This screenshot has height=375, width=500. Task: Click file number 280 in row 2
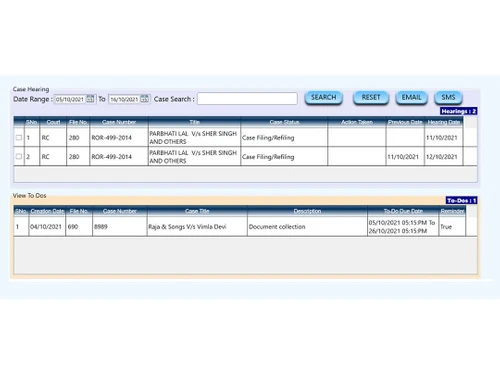[74, 157]
